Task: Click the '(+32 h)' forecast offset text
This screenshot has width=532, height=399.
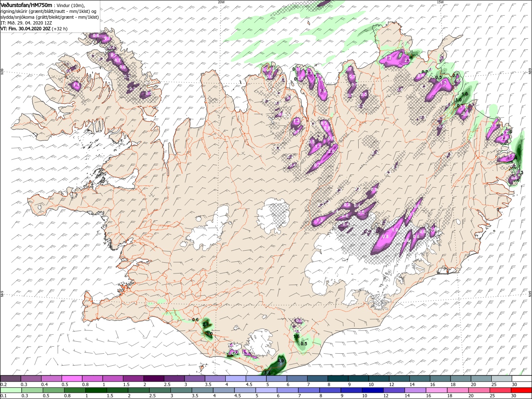Action: (59, 29)
